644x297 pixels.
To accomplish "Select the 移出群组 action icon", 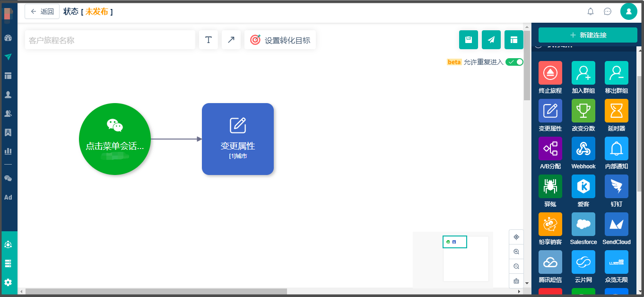I will click(617, 73).
